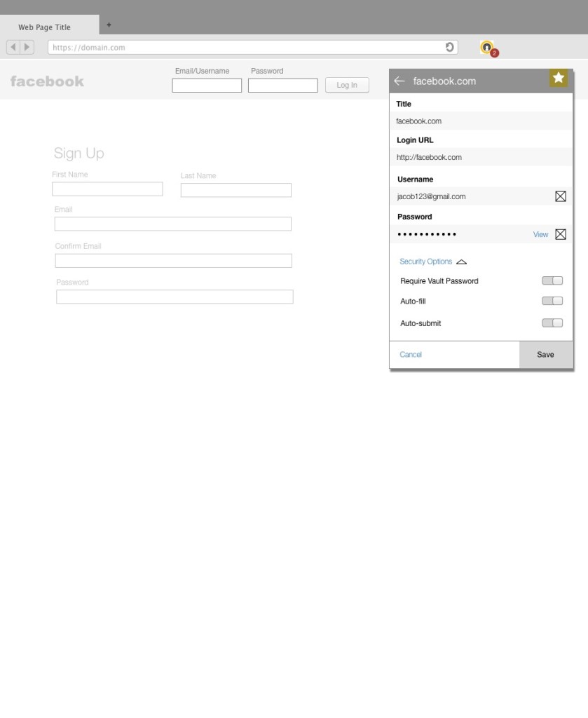Image resolution: width=588 pixels, height=718 pixels.
Task: Click the browser forward navigation arrow
Action: [x=27, y=48]
